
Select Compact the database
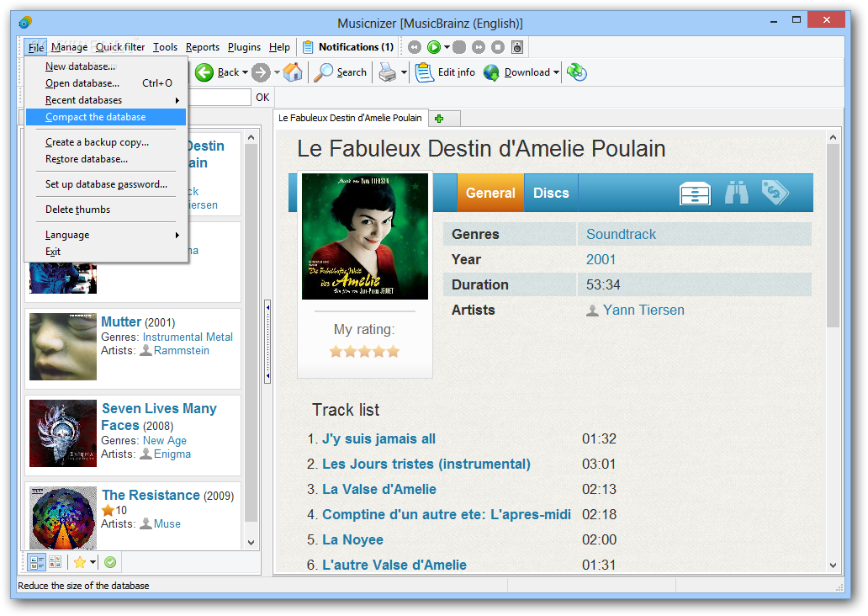(x=106, y=117)
